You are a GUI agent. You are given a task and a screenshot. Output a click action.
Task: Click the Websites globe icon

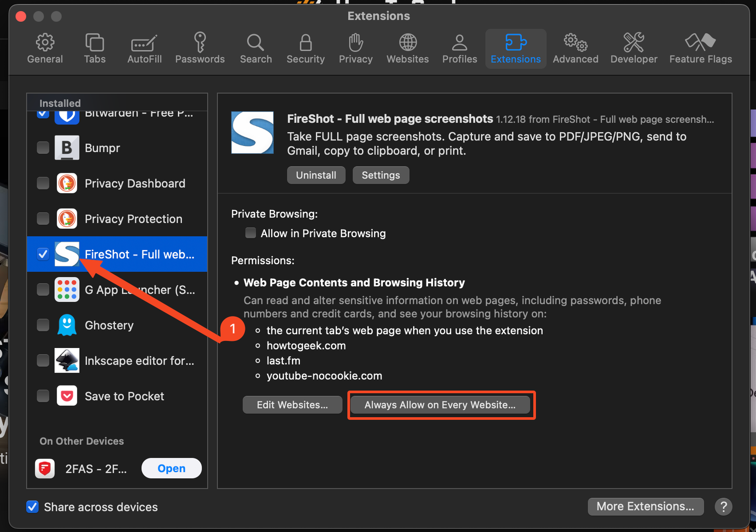[407, 47]
